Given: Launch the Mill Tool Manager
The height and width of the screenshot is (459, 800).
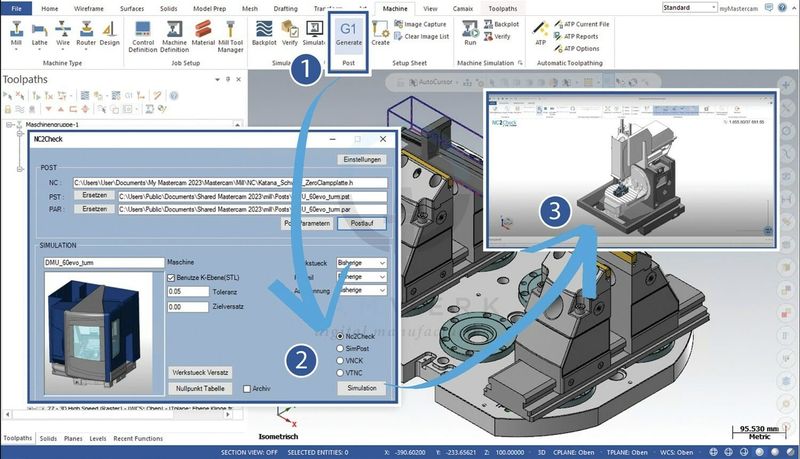Looking at the screenshot, I should (231, 37).
